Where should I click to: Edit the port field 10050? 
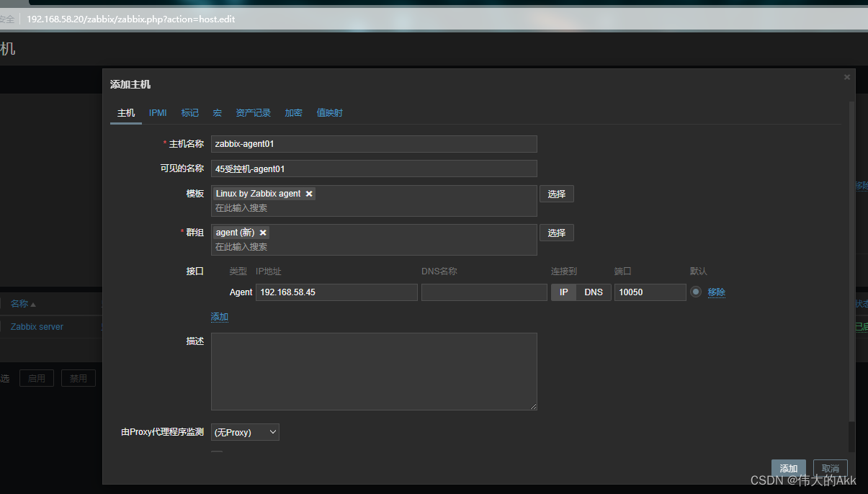click(650, 292)
